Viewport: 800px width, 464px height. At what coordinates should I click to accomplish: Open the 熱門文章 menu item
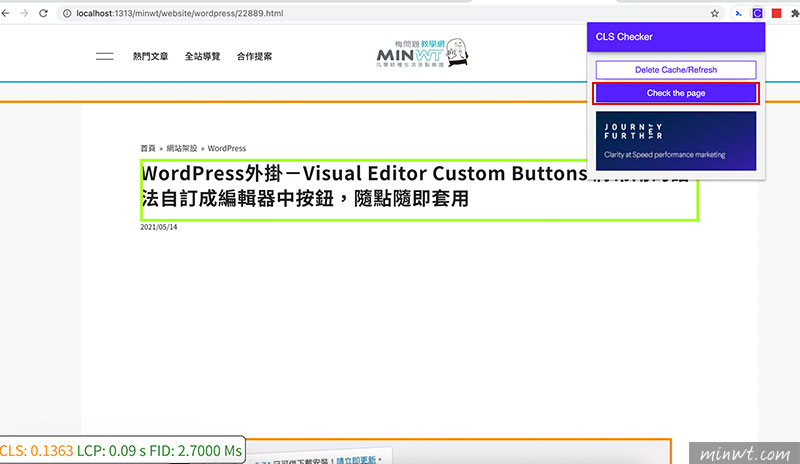(x=151, y=56)
